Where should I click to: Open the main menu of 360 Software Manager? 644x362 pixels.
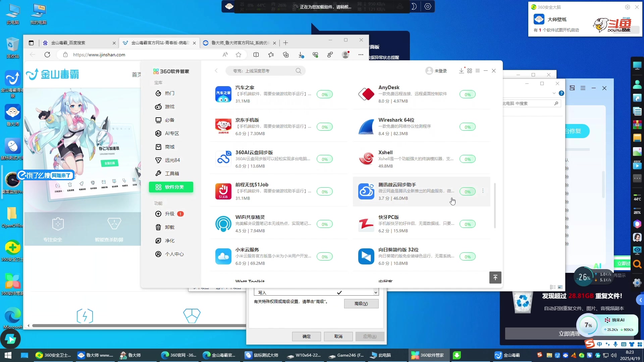(478, 71)
